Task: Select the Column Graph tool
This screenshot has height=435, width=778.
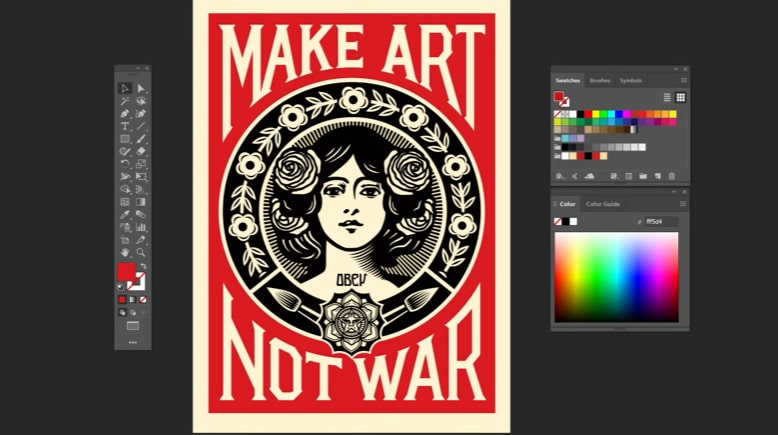Action: point(141,228)
